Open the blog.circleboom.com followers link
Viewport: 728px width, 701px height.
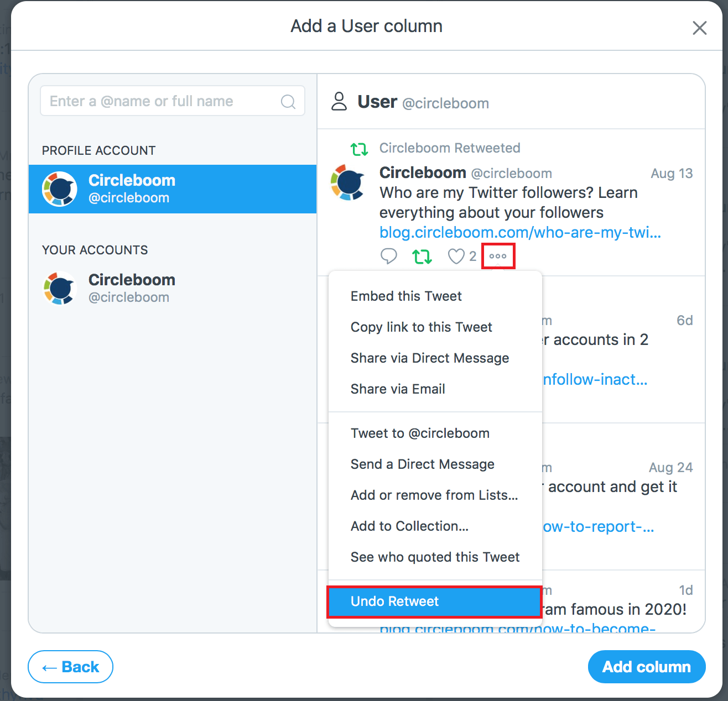[x=519, y=232]
